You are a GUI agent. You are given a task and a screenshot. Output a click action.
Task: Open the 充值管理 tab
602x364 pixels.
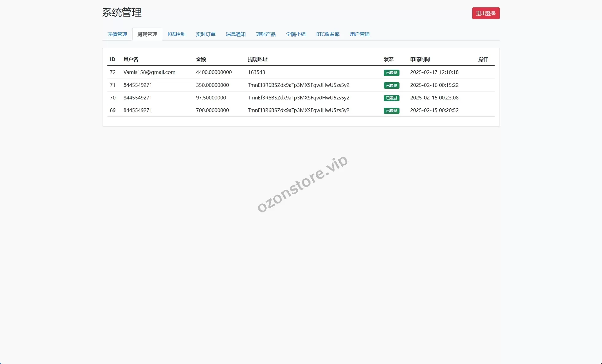pos(117,34)
